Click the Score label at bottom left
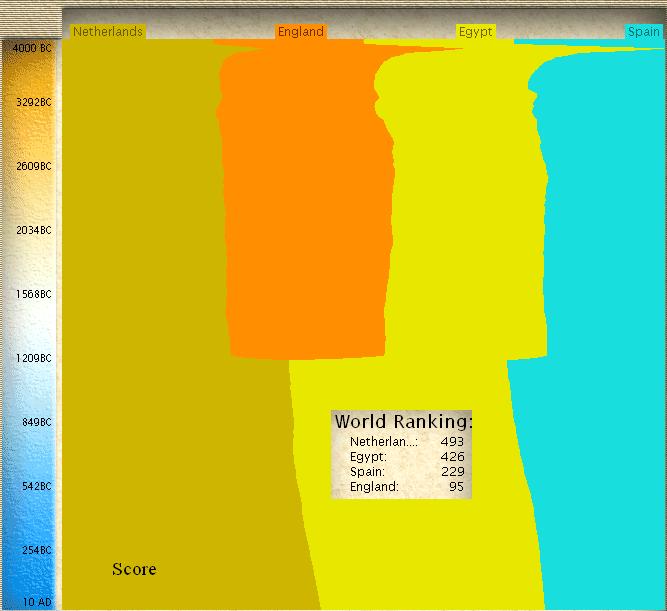The height and width of the screenshot is (611, 667). click(x=134, y=569)
